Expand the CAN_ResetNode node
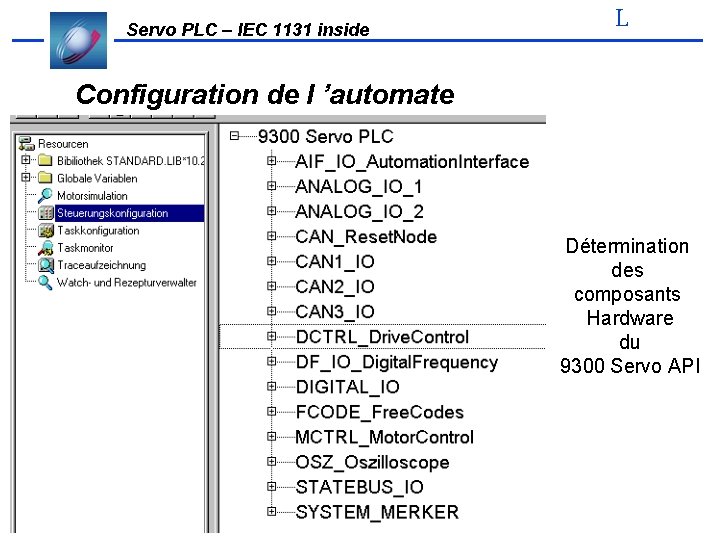The image size is (720, 540). pyautogui.click(x=271, y=236)
